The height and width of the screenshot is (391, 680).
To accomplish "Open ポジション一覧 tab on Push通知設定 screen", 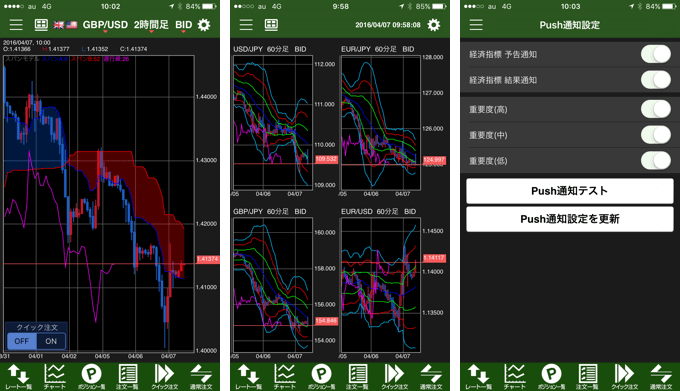I will pos(551,377).
